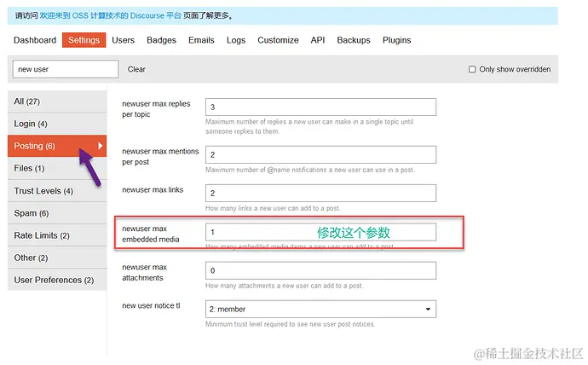Viewport: 588px width, 365px height.
Task: Edit newuser max mentions per post field
Action: point(320,154)
